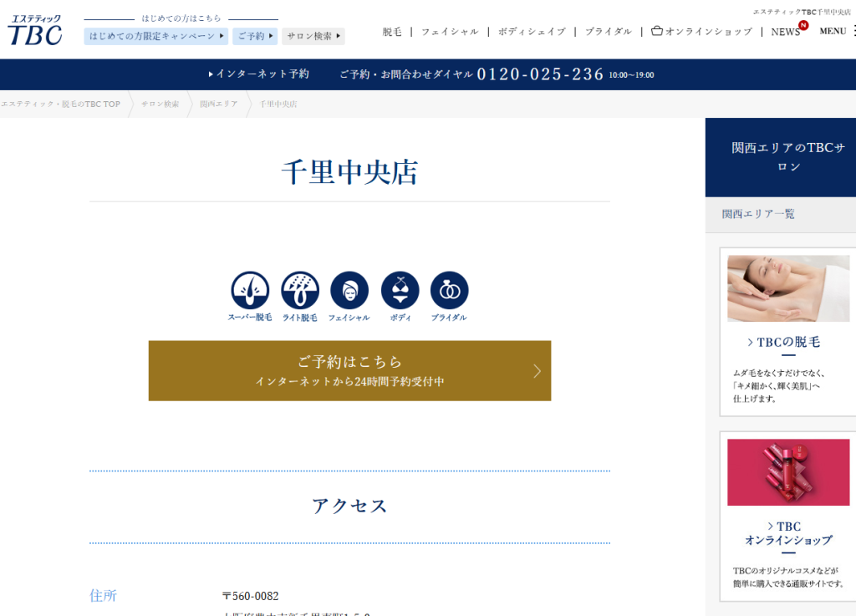The width and height of the screenshot is (856, 616).
Task: Click the ブライダル rings icon
Action: (x=449, y=291)
